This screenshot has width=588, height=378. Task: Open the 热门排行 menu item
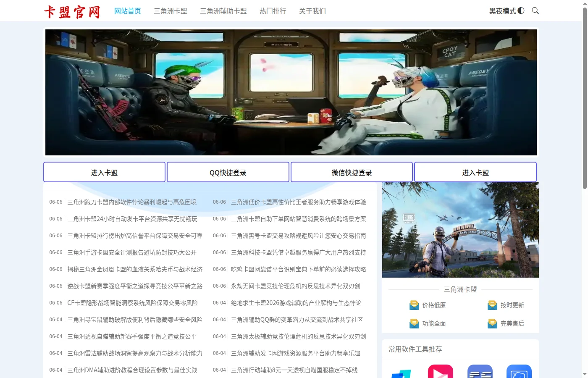[x=273, y=11]
